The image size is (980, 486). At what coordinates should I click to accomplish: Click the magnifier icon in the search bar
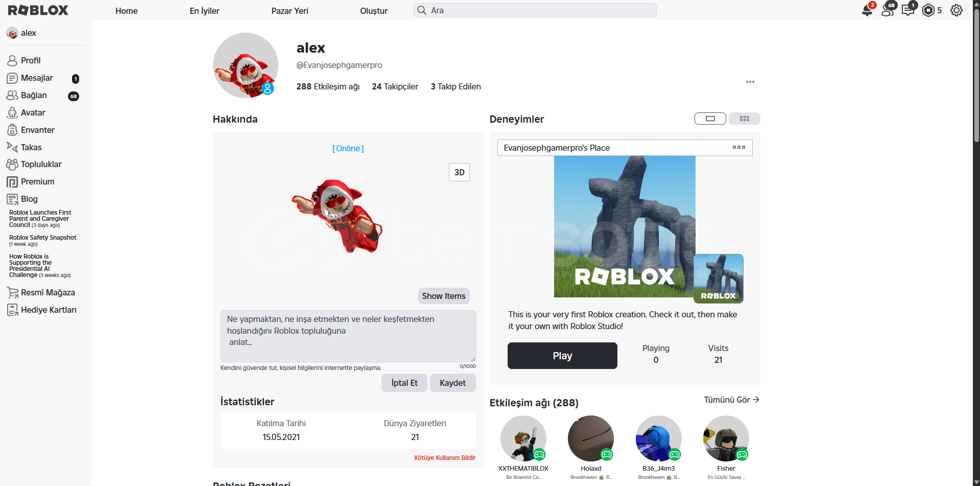tap(422, 10)
